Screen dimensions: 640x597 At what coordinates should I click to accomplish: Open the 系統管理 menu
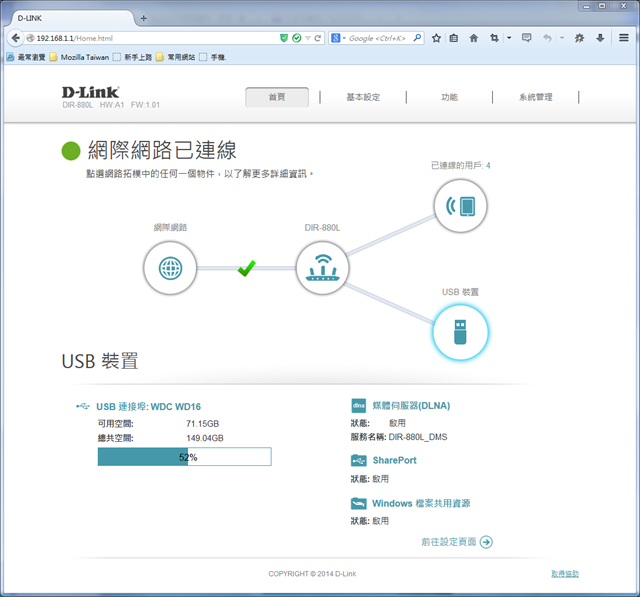point(536,97)
